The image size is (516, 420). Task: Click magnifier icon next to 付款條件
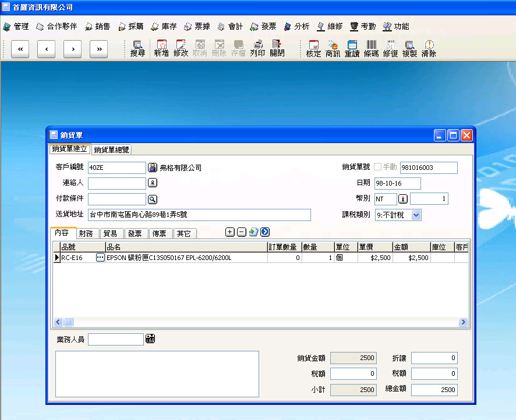(x=153, y=200)
